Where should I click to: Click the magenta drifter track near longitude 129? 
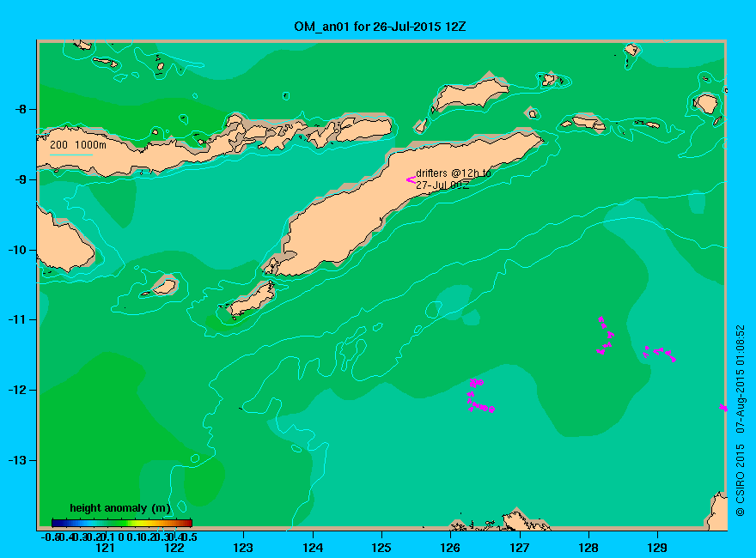click(x=660, y=353)
